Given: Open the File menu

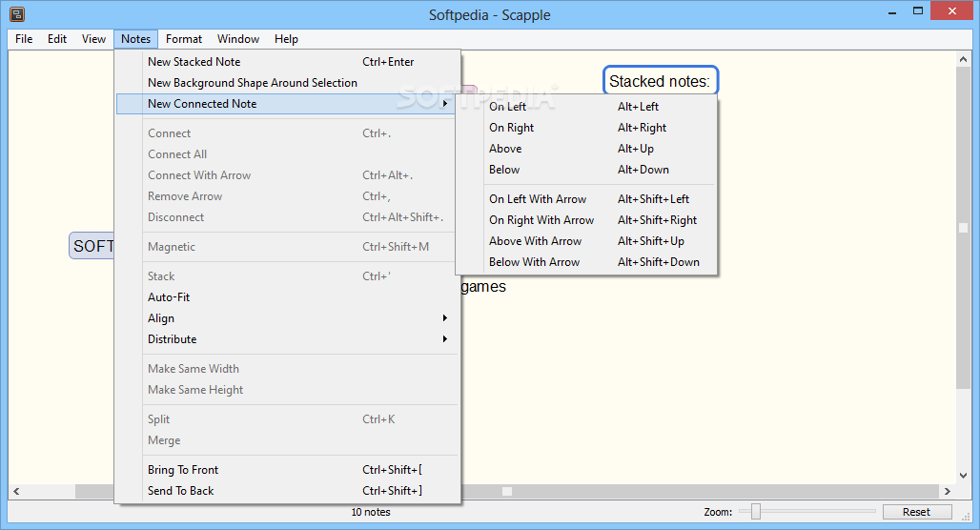Looking at the screenshot, I should click(24, 39).
